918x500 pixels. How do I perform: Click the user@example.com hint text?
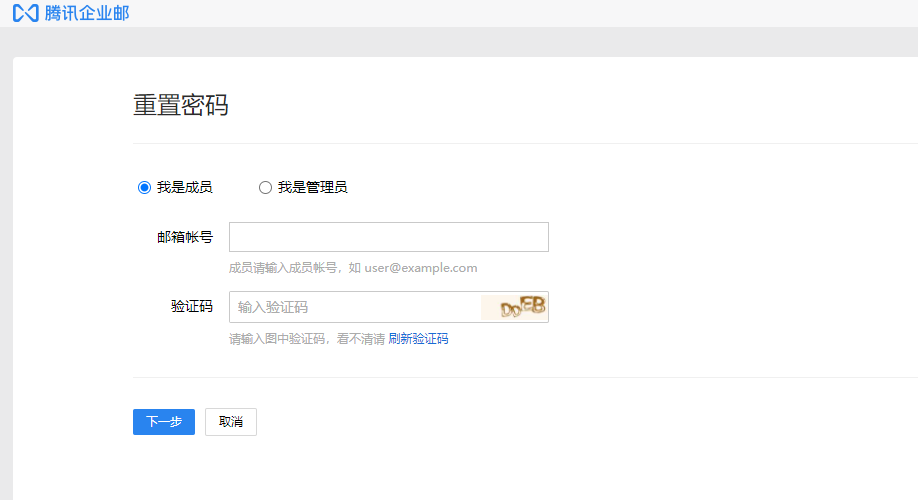coord(420,268)
